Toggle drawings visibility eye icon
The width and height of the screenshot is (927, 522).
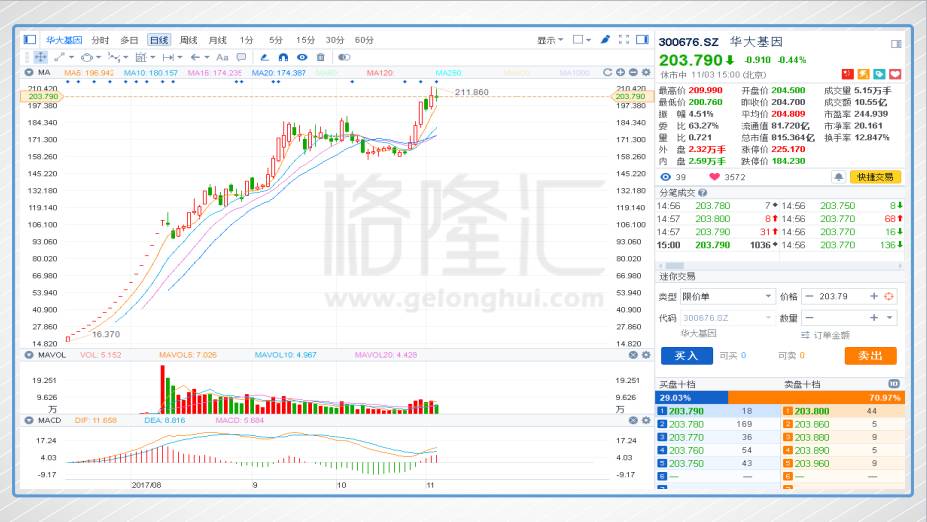(301, 57)
